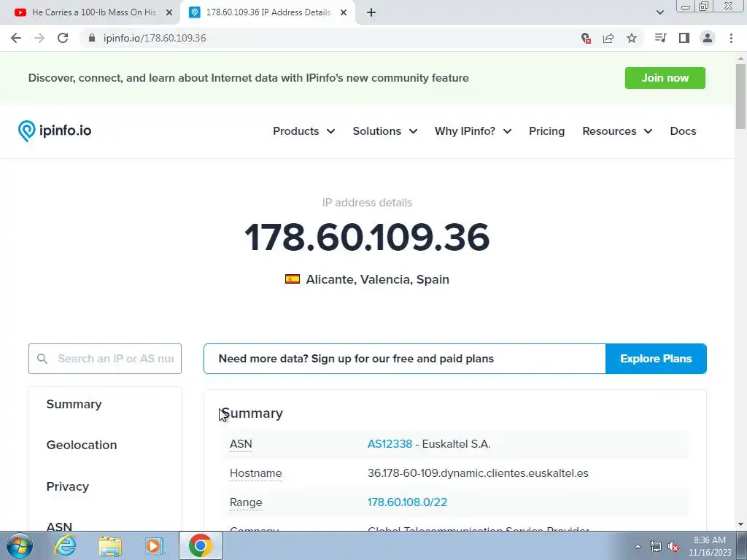Open a new browser tab
Image resolution: width=747 pixels, height=560 pixels.
tap(371, 13)
